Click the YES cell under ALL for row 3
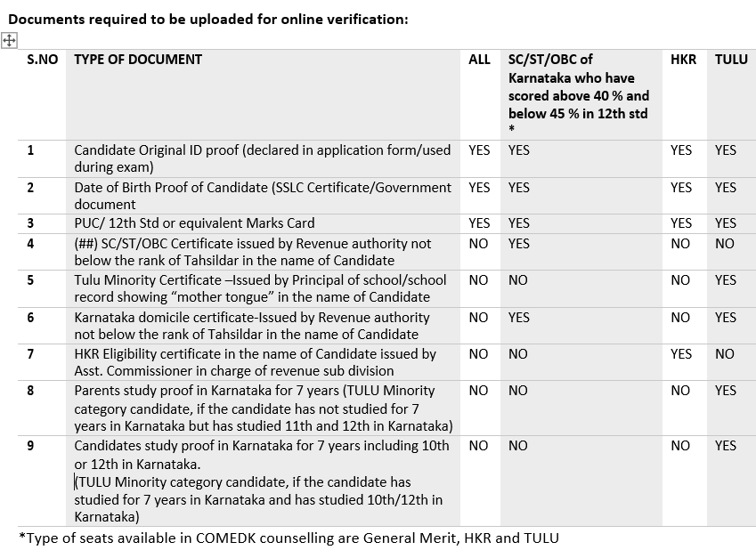Viewport: 756px width, 550px height. [479, 223]
